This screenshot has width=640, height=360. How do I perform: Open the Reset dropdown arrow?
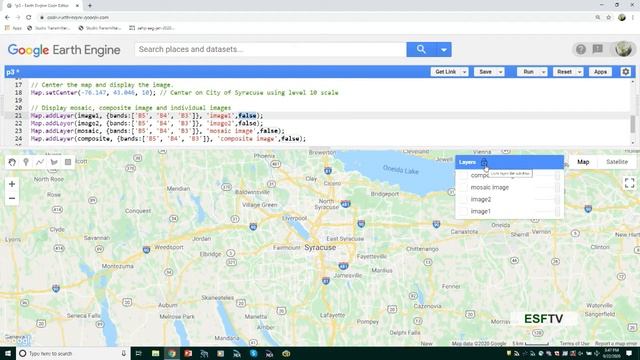pyautogui.click(x=579, y=72)
